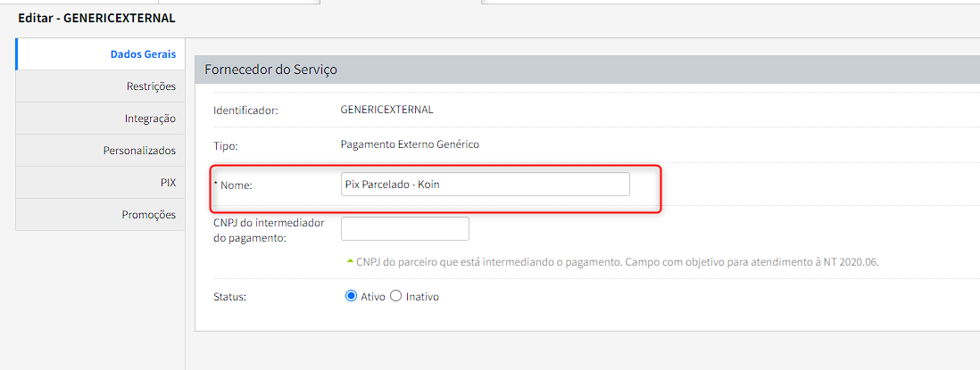This screenshot has height=370, width=980.
Task: Click the Editar - GENERICEXTERNAL page title
Action: [x=96, y=18]
